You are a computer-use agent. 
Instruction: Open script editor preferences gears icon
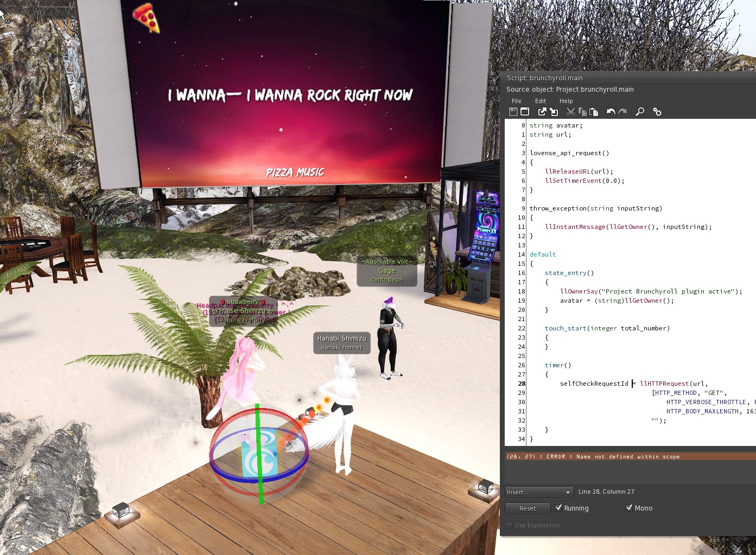coord(657,112)
